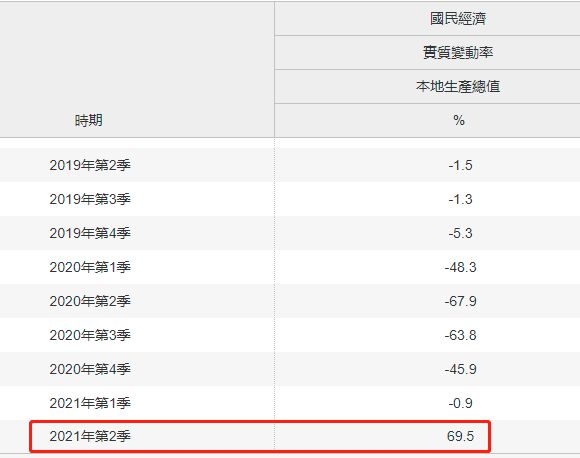
Task: Select the 2020年第3季 row label
Action: tap(90, 335)
